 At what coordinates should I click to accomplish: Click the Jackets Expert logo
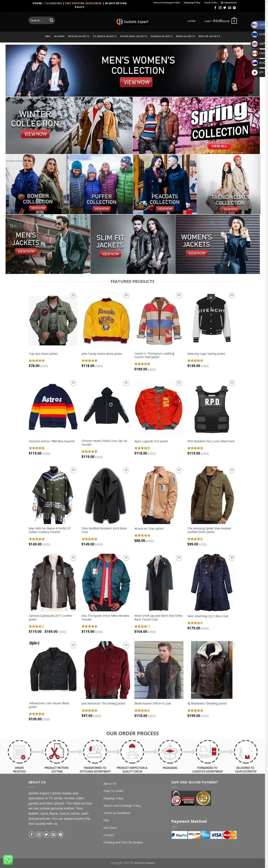(132, 22)
